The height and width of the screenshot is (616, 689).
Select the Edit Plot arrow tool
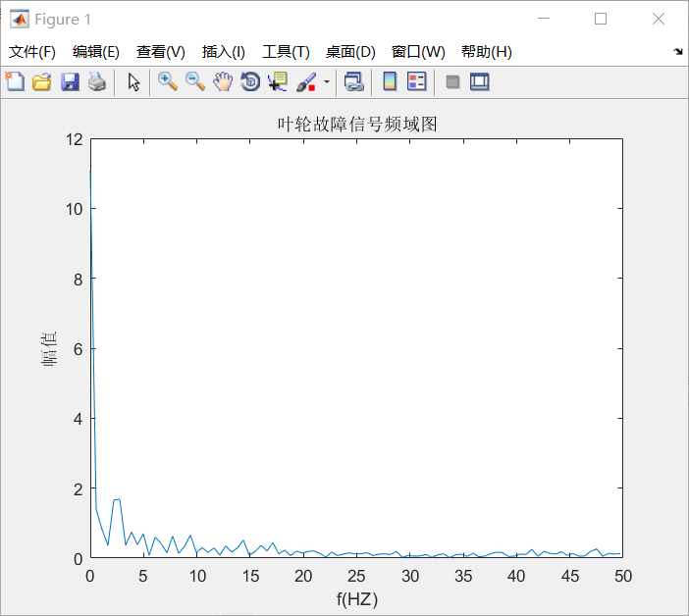[133, 82]
